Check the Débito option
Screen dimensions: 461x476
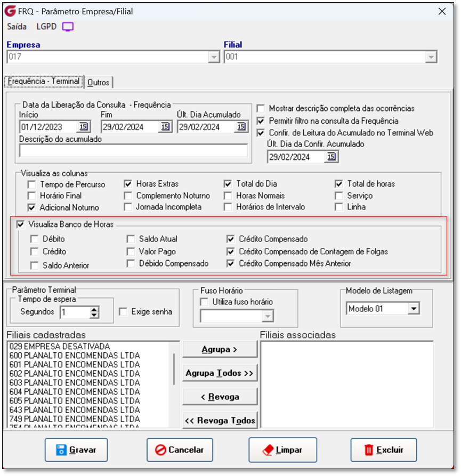click(x=35, y=239)
